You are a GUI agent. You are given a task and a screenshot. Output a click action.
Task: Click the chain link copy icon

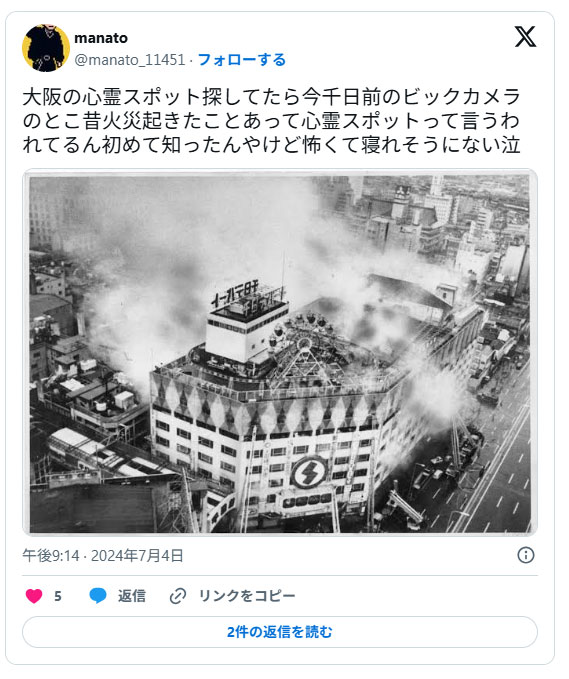pos(178,596)
